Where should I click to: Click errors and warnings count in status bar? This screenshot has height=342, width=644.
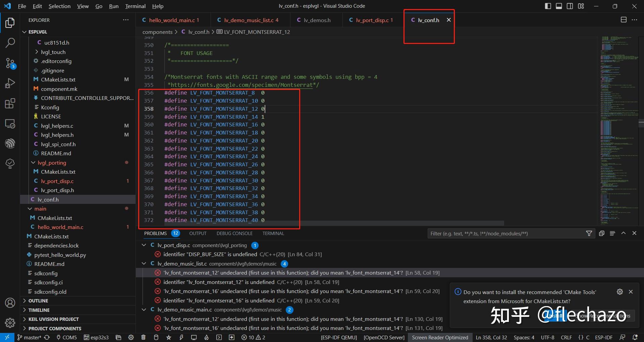point(253,337)
